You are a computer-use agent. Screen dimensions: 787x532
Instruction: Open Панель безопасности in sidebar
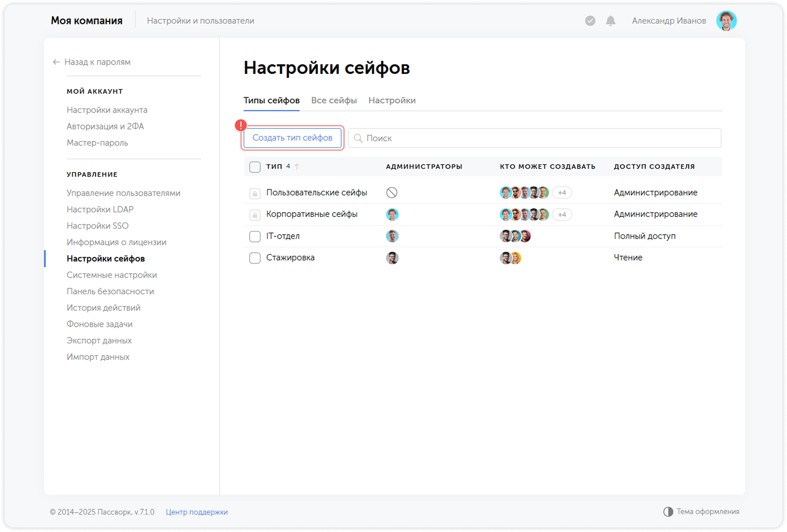point(110,291)
